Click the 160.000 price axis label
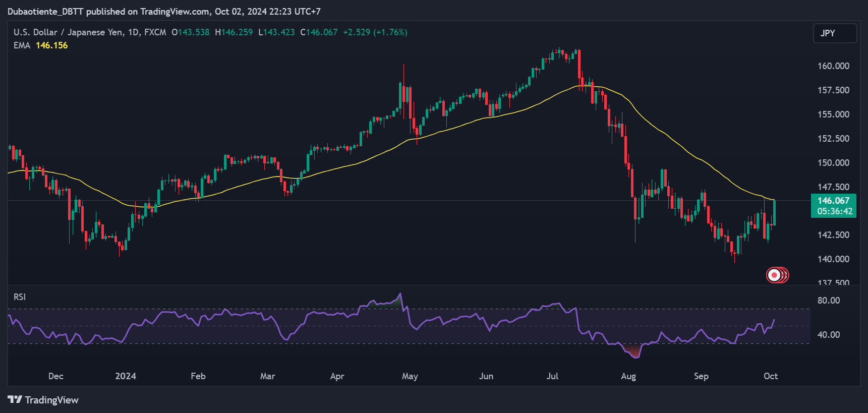 tap(833, 66)
